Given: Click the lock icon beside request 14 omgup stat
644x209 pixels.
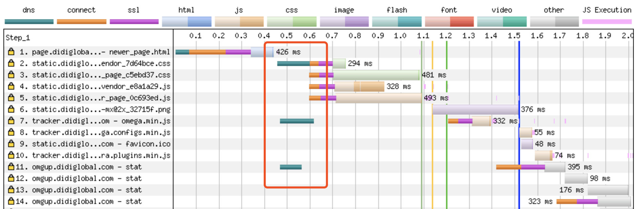Looking at the screenshot, I should [11, 201].
